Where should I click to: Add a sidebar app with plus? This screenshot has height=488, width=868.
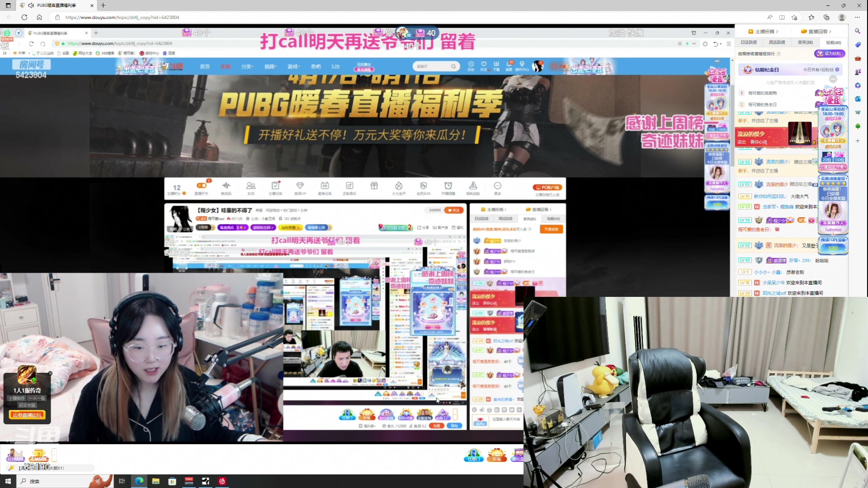tap(858, 141)
